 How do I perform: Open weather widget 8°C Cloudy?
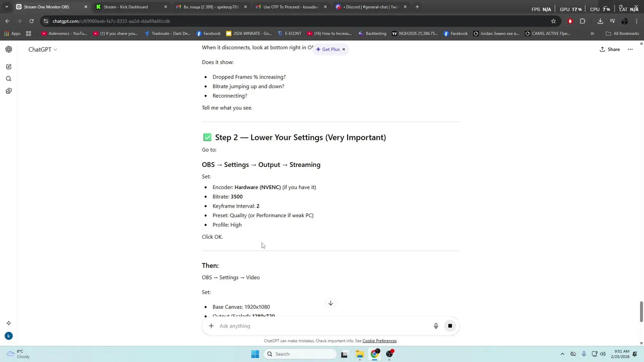coord(19,354)
